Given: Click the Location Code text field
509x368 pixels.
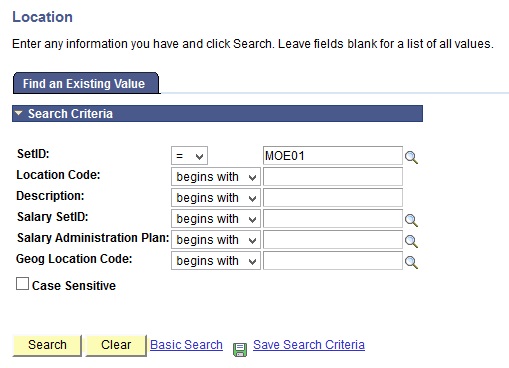Looking at the screenshot, I should click(333, 177).
